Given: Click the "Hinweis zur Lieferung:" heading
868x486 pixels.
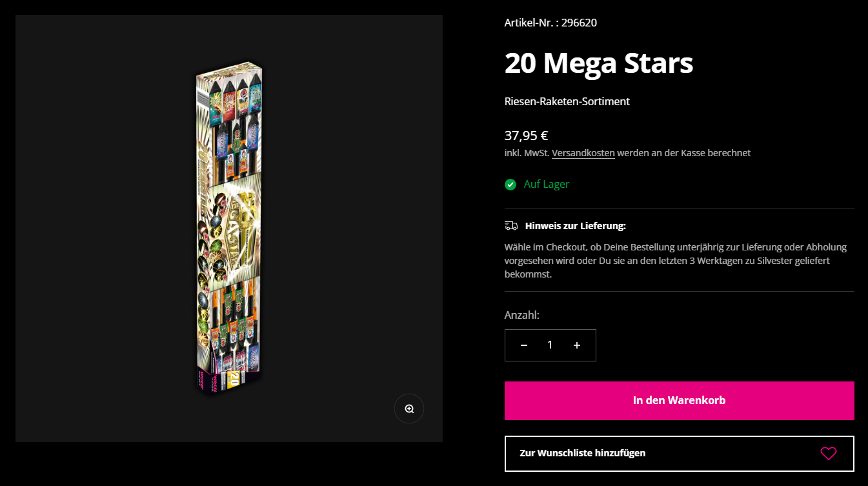Looking at the screenshot, I should 576,226.
